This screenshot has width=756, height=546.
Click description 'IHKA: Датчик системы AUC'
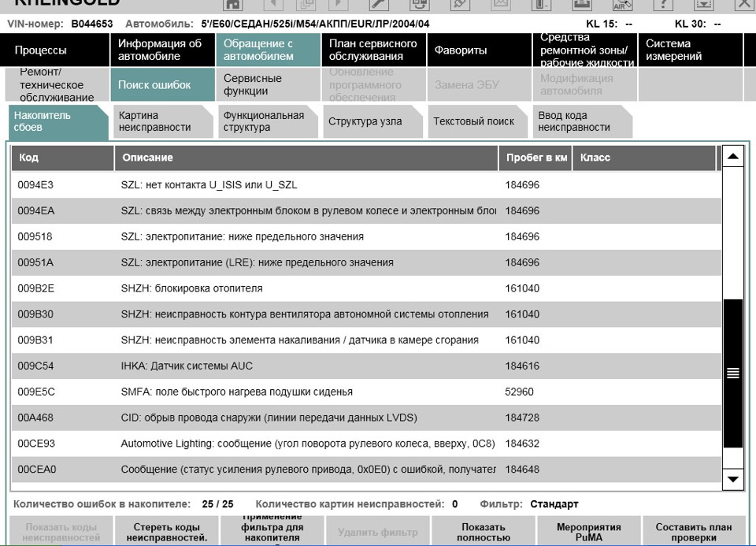[187, 366]
